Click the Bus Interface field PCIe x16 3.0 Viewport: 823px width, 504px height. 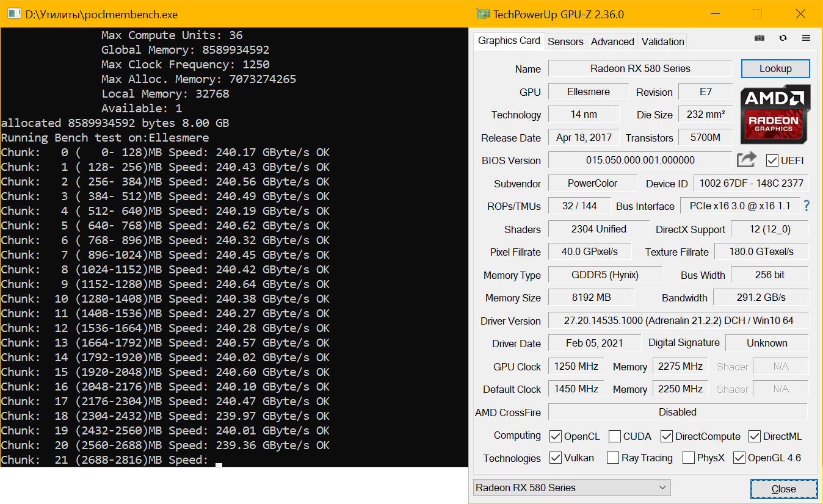tap(740, 206)
